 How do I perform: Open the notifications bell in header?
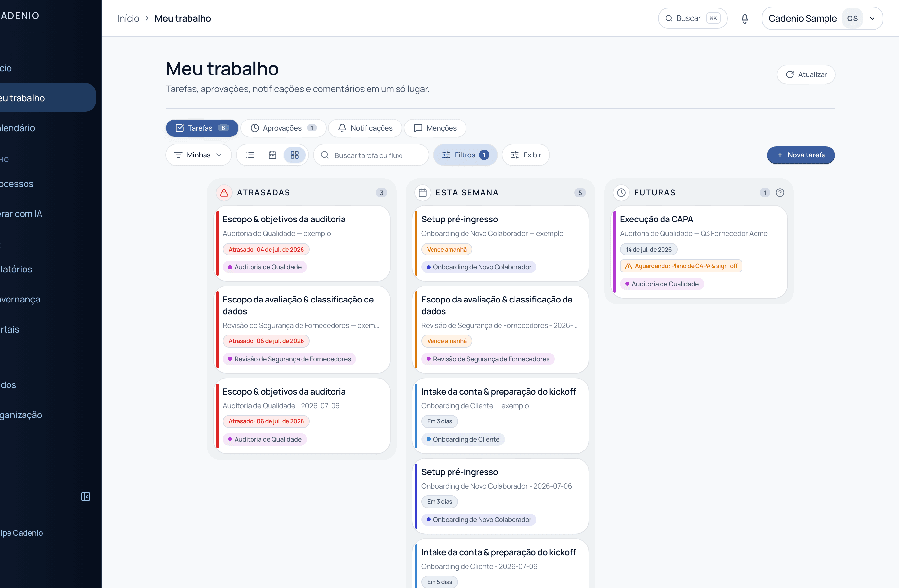click(744, 19)
